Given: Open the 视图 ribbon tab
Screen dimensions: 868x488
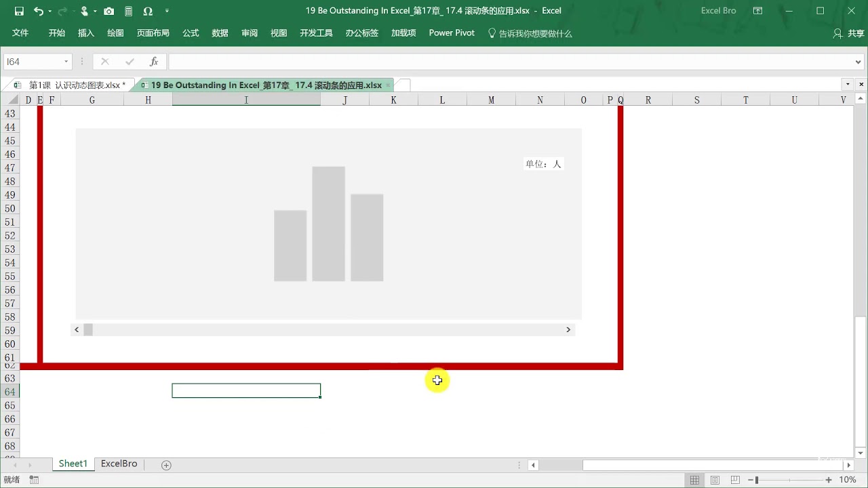Looking at the screenshot, I should (279, 33).
